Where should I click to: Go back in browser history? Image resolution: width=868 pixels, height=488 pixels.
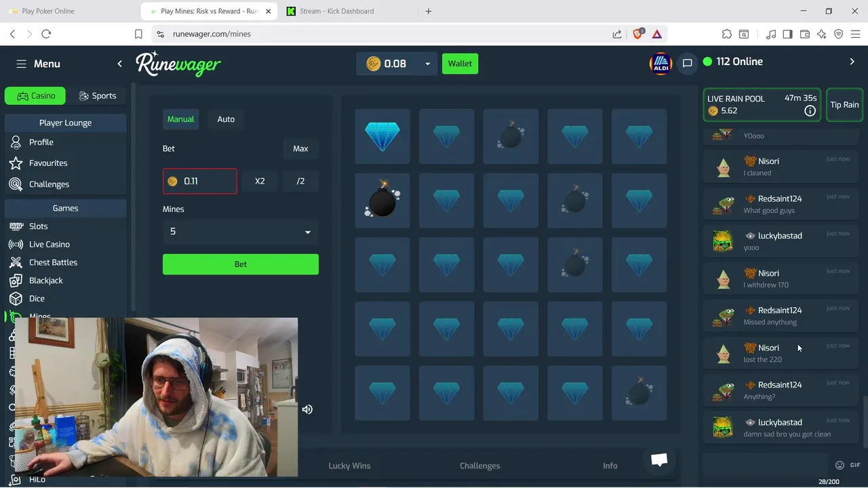pyautogui.click(x=12, y=34)
